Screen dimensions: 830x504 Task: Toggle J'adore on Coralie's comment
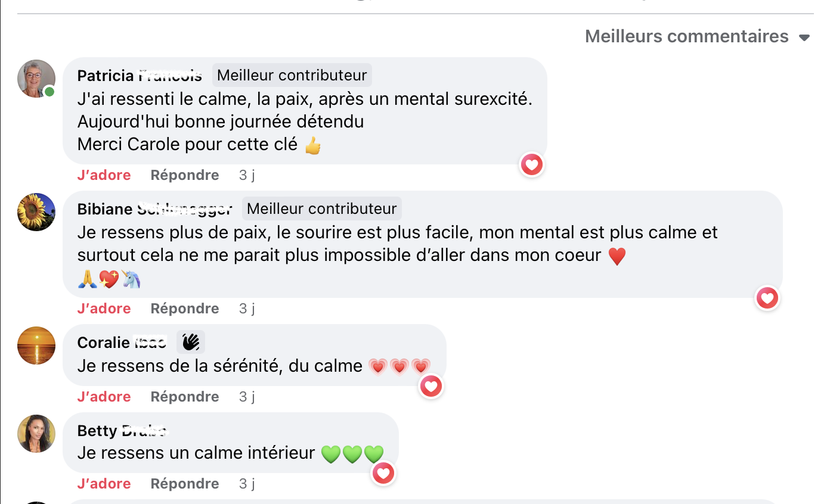click(x=104, y=397)
